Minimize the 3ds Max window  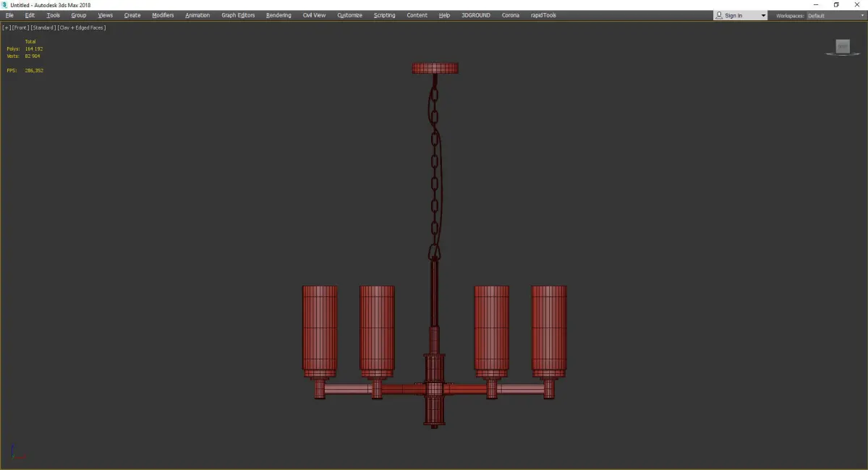[816, 4]
